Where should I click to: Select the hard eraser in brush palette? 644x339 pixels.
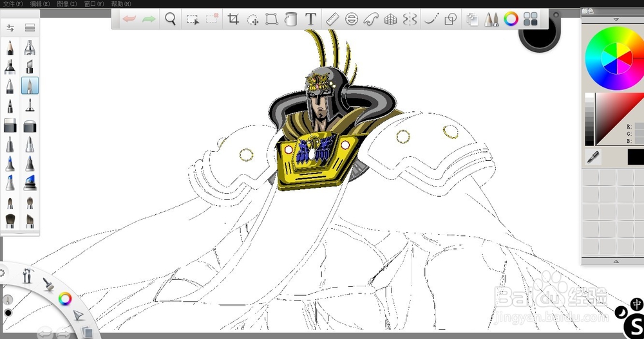click(x=10, y=125)
